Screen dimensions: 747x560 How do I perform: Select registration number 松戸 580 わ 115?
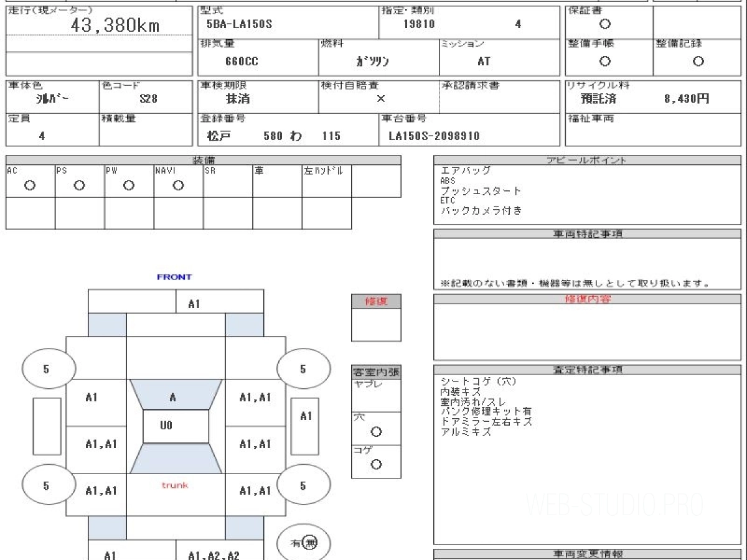point(274,136)
